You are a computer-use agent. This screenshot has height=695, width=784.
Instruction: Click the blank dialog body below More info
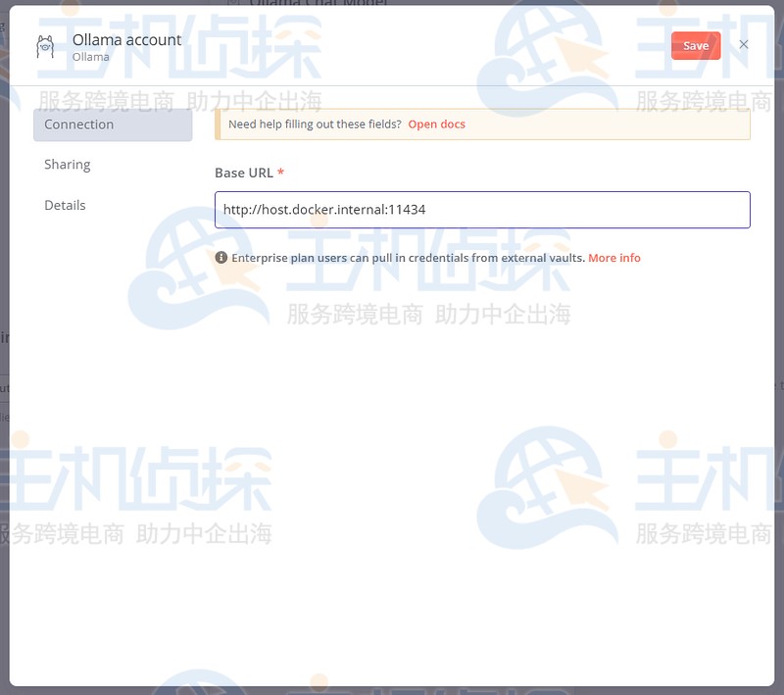coord(482,441)
